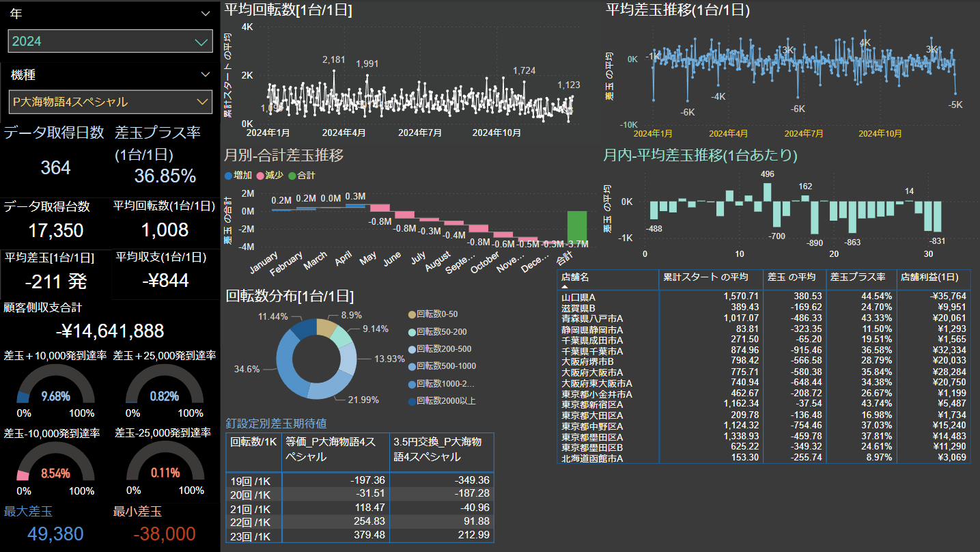Select the 回転数0-50 legend marker
Image resolution: width=980 pixels, height=552 pixels.
coord(412,314)
